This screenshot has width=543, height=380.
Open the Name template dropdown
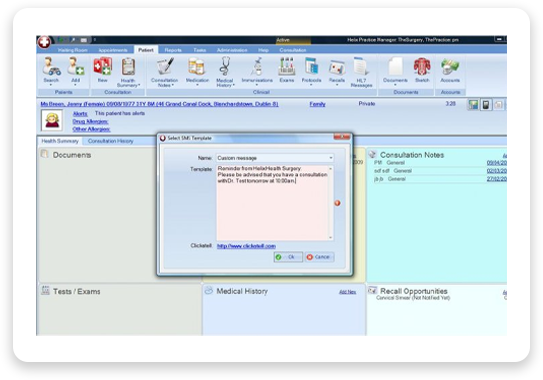click(x=331, y=158)
